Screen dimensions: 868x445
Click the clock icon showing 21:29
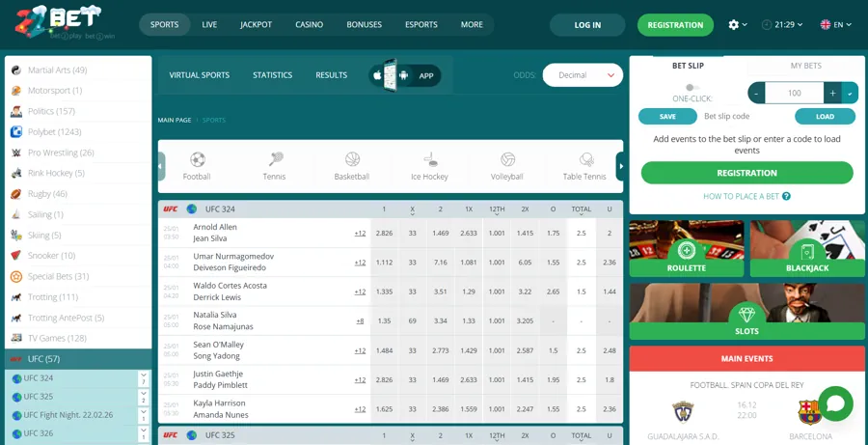[767, 25]
